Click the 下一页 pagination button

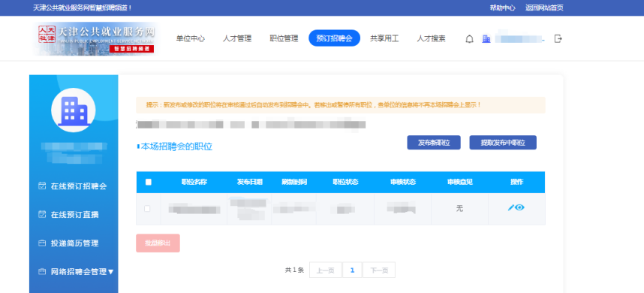click(x=379, y=270)
